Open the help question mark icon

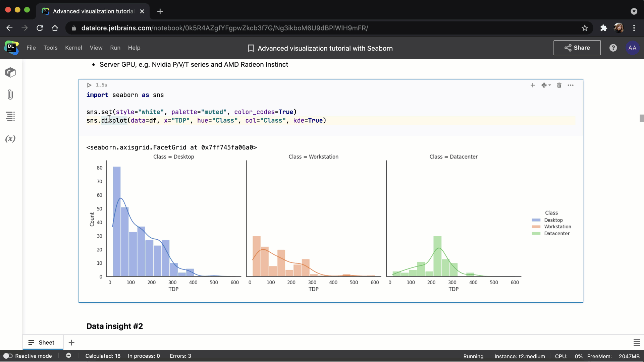click(x=613, y=48)
